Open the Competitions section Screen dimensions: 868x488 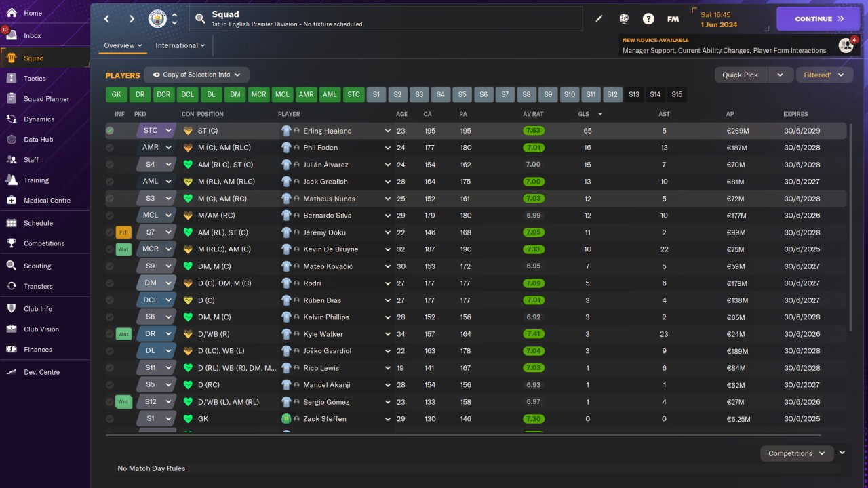[x=45, y=243]
